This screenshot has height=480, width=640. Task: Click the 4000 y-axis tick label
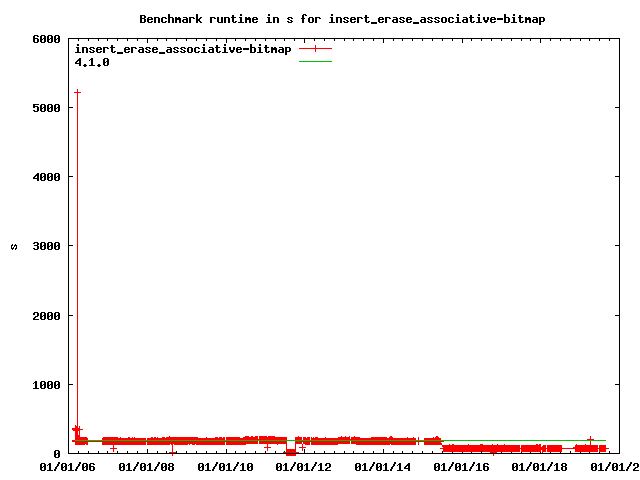click(46, 177)
